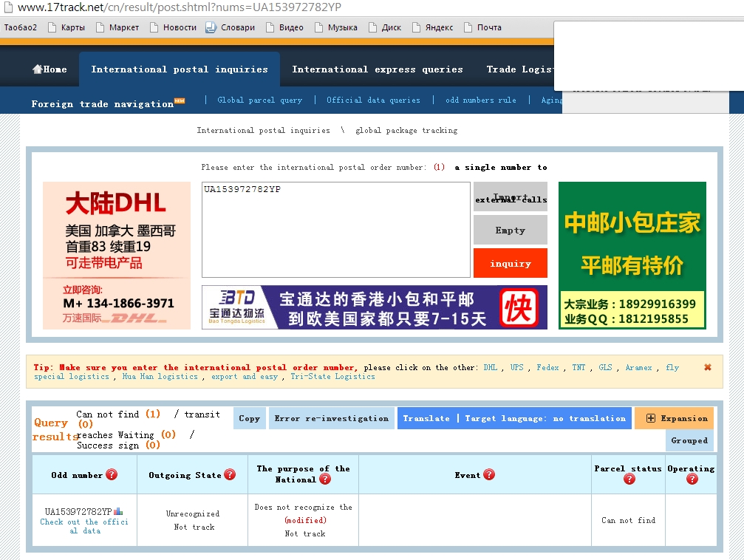Click Check out the official data link
744x560 pixels.
tap(84, 526)
